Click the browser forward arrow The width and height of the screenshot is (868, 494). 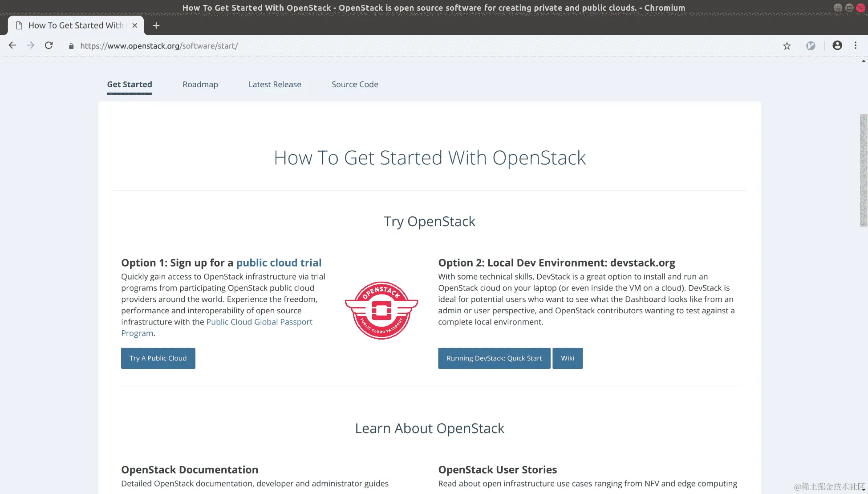click(30, 45)
